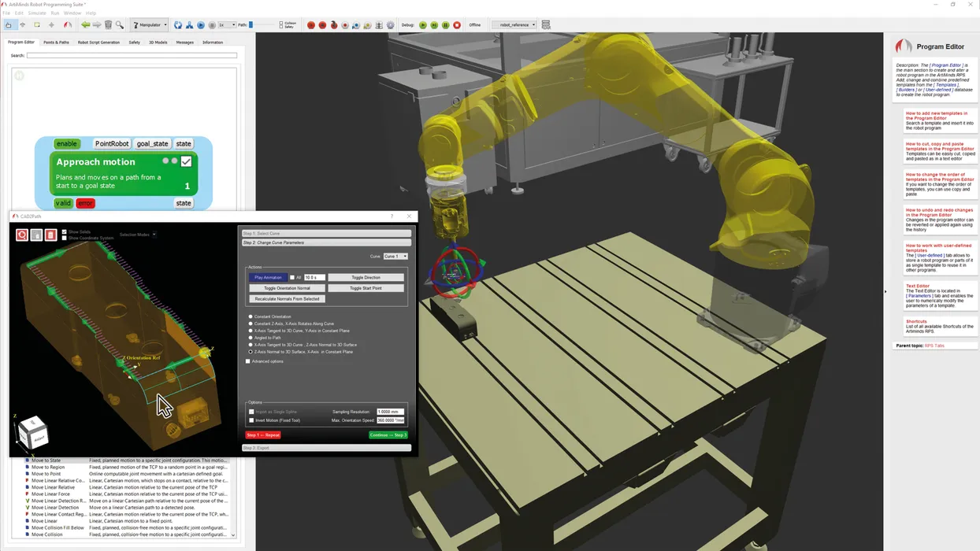The height and width of the screenshot is (551, 980).
Task: Click the green debug pause button
Action: click(x=445, y=25)
